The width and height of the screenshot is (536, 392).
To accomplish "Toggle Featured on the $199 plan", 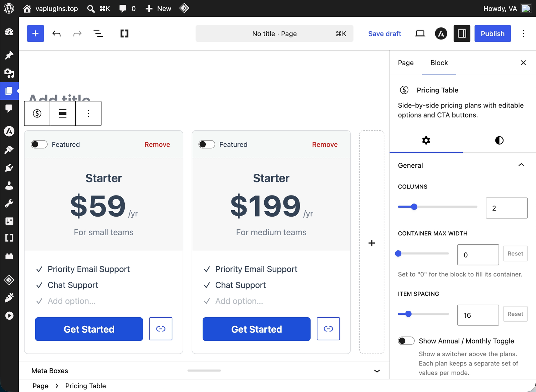I will click(207, 144).
